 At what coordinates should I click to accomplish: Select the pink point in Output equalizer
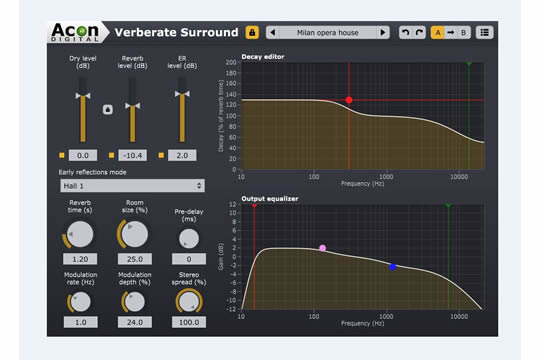click(x=322, y=248)
